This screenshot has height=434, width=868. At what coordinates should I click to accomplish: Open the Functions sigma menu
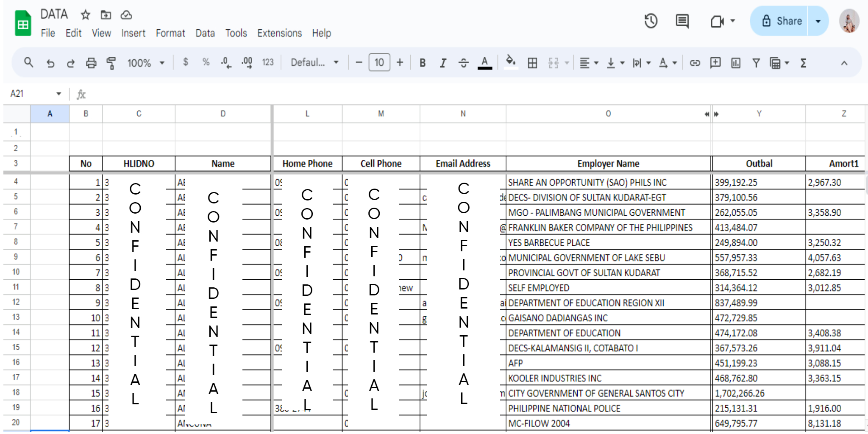pyautogui.click(x=803, y=63)
